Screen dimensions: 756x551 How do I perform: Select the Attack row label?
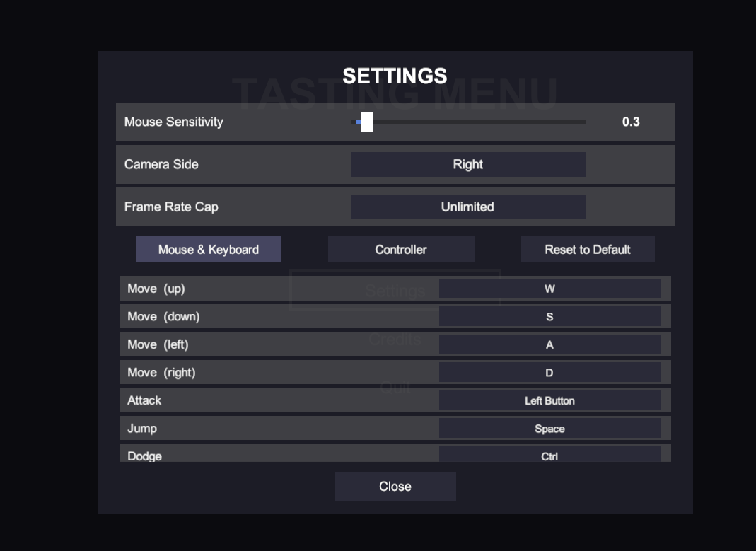point(144,400)
